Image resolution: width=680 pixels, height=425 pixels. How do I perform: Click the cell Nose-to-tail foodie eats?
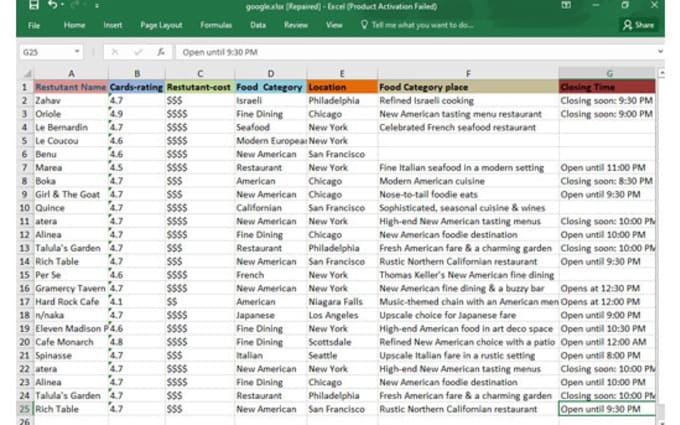pyautogui.click(x=468, y=195)
